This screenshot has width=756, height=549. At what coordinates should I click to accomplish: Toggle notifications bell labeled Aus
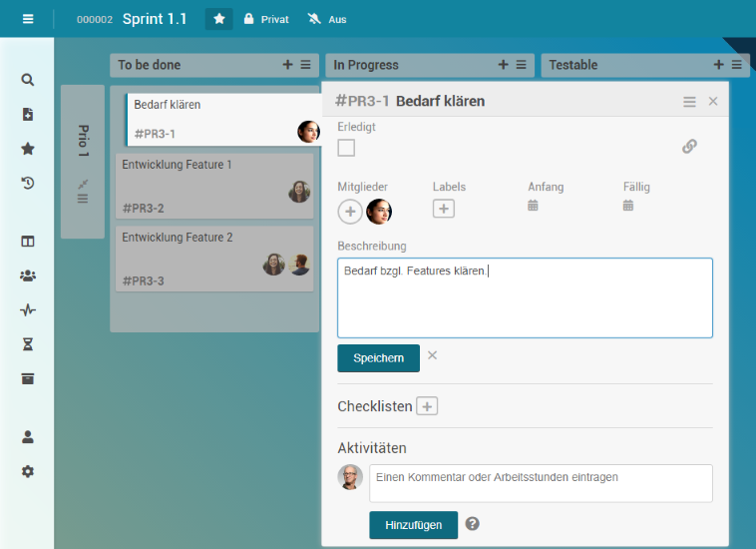tap(328, 19)
